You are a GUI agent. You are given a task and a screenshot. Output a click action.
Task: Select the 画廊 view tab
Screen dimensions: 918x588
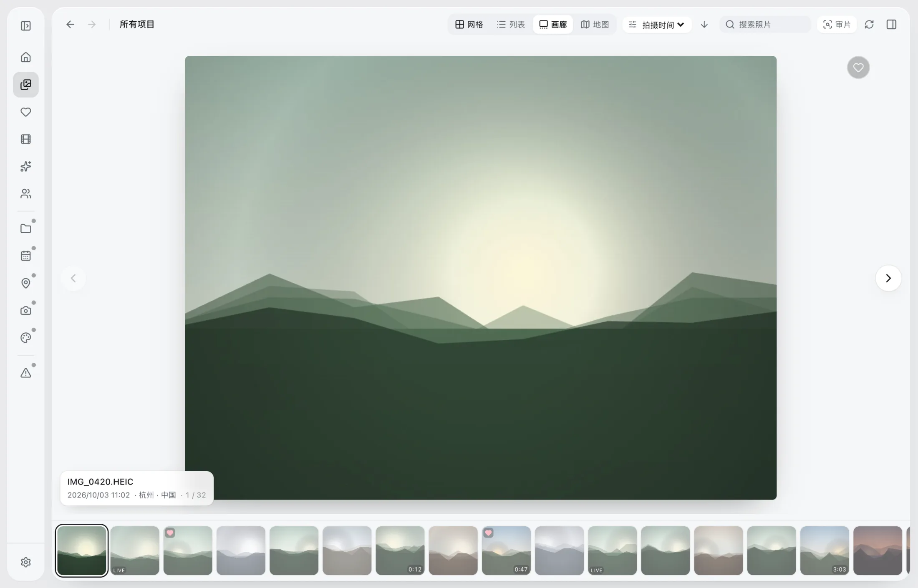(553, 25)
